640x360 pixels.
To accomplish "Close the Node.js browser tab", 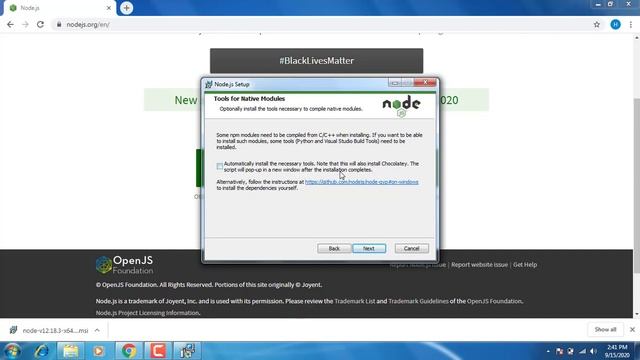I will [109, 8].
